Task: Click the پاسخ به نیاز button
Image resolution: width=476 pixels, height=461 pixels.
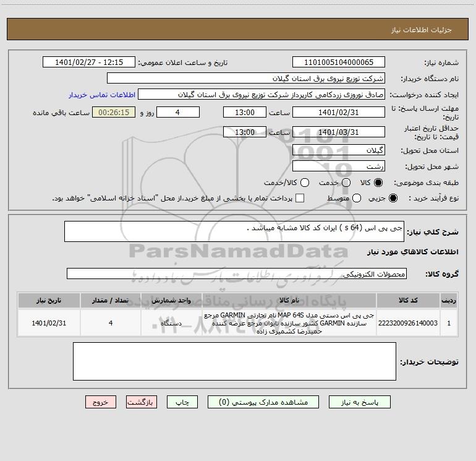Action: click(360, 402)
